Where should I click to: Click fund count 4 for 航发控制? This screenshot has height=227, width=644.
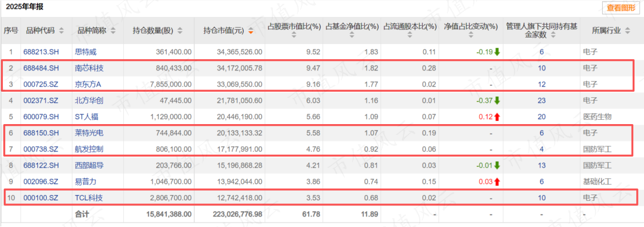tap(542, 149)
